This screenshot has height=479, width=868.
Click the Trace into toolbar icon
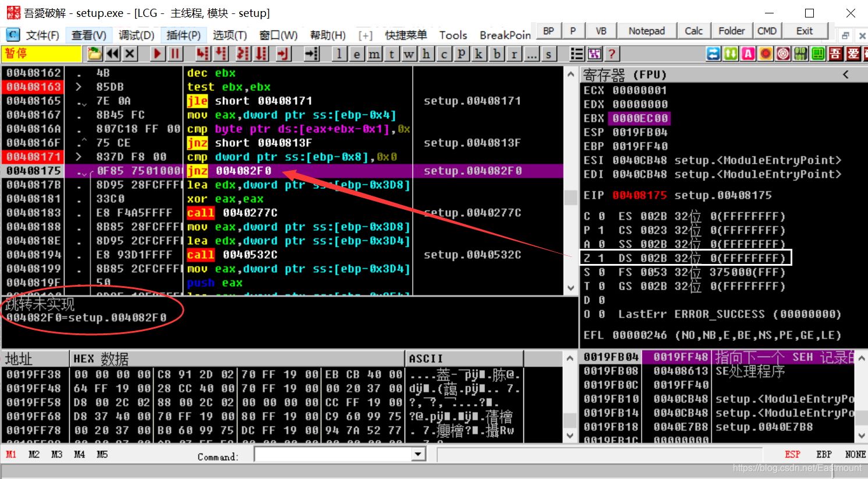243,54
